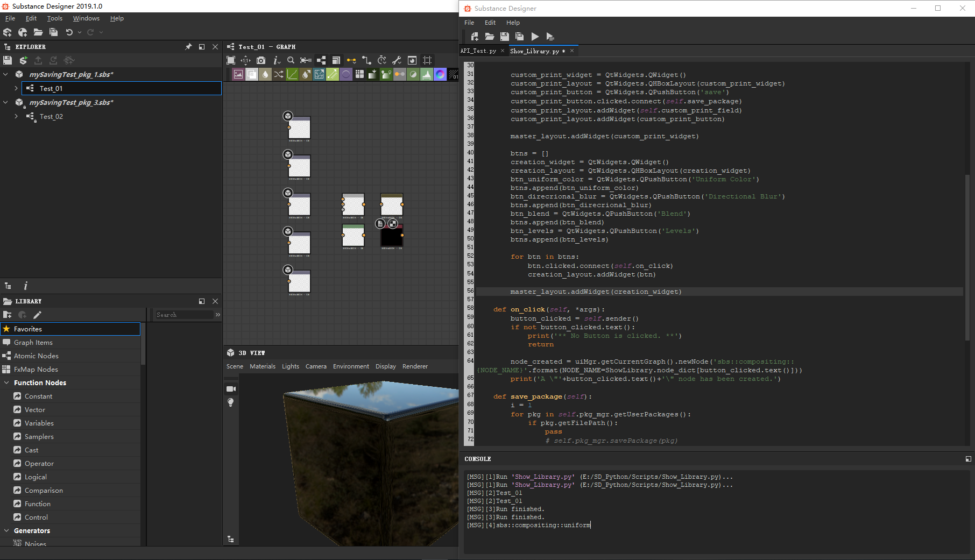Viewport: 975px width, 560px height.
Task: Collapse the Function Nodes library category
Action: point(6,382)
